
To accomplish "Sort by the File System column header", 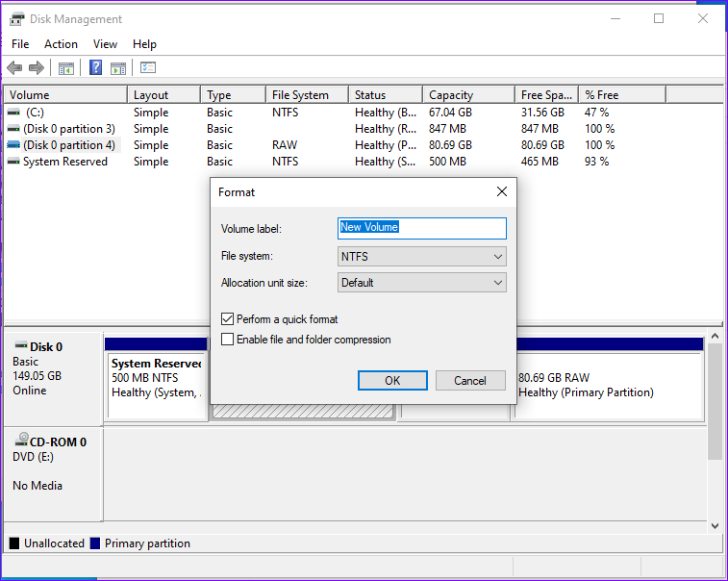I will coord(307,94).
